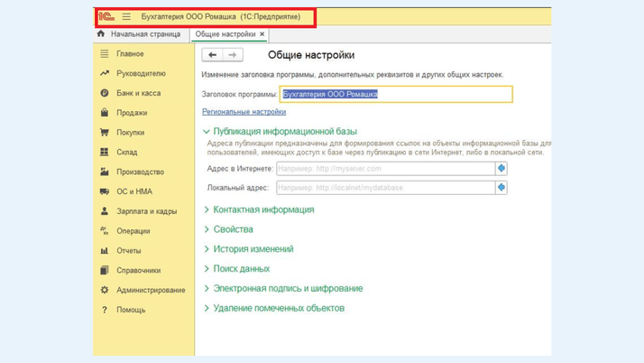Open the Банк и касса section
The height and width of the screenshot is (363, 644).
138,93
